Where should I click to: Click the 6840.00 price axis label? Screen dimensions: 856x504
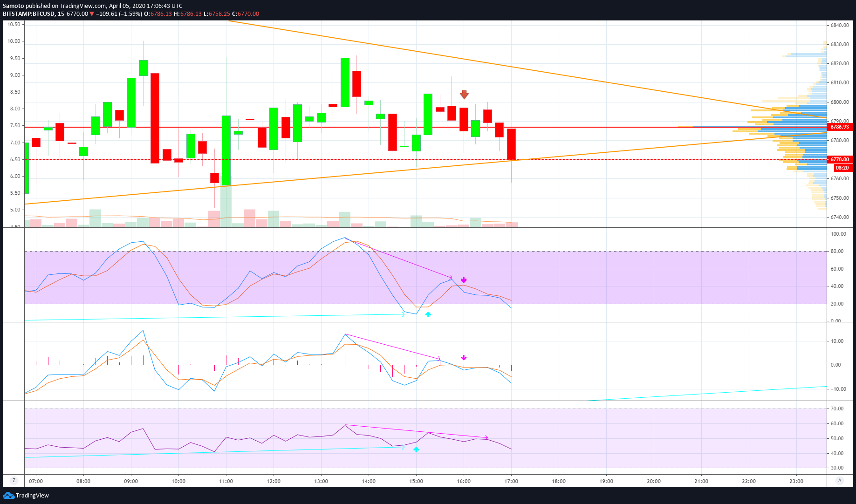tap(840, 25)
